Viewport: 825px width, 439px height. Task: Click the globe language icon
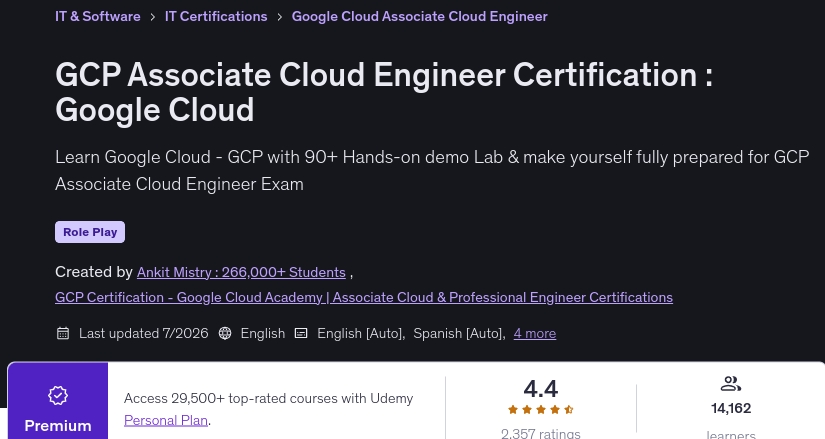point(225,333)
